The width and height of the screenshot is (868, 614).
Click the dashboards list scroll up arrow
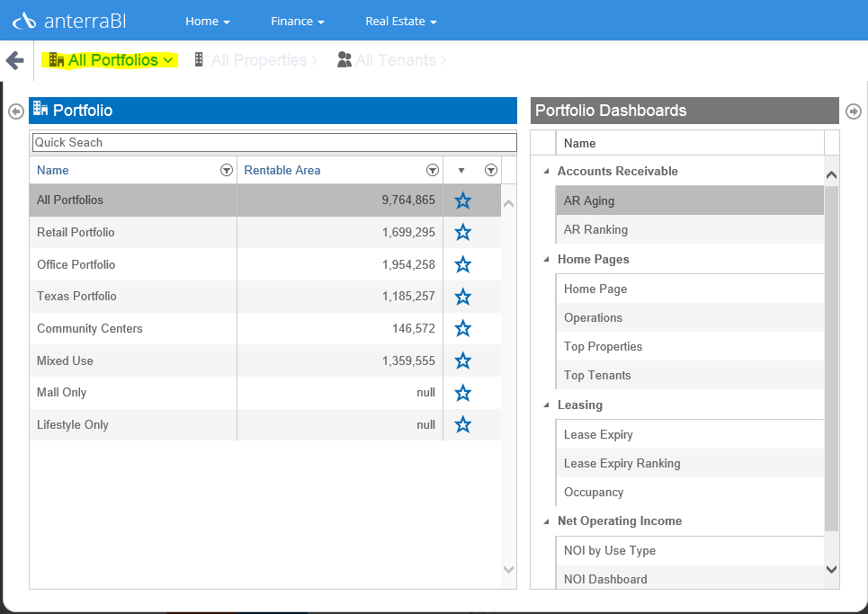pos(831,175)
